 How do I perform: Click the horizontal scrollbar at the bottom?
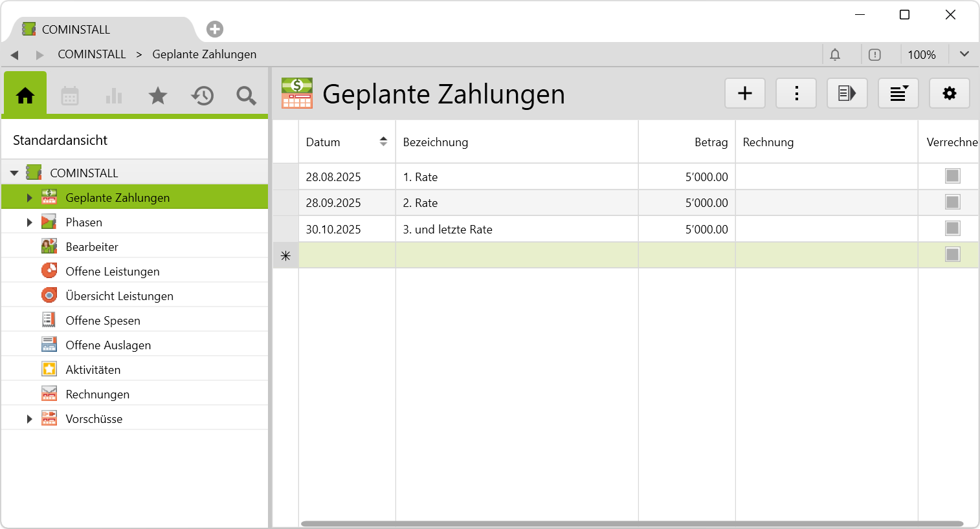click(632, 524)
